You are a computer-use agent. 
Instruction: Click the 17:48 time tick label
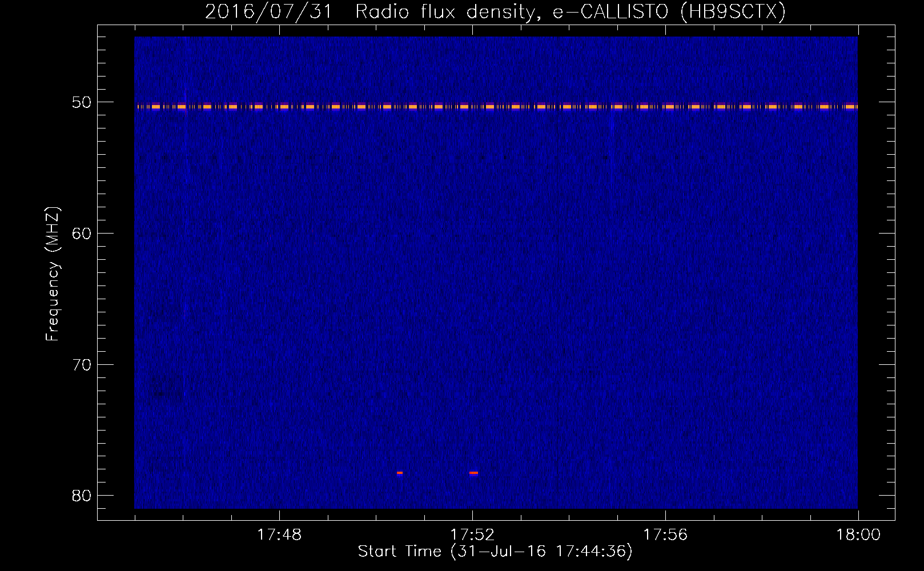(279, 535)
